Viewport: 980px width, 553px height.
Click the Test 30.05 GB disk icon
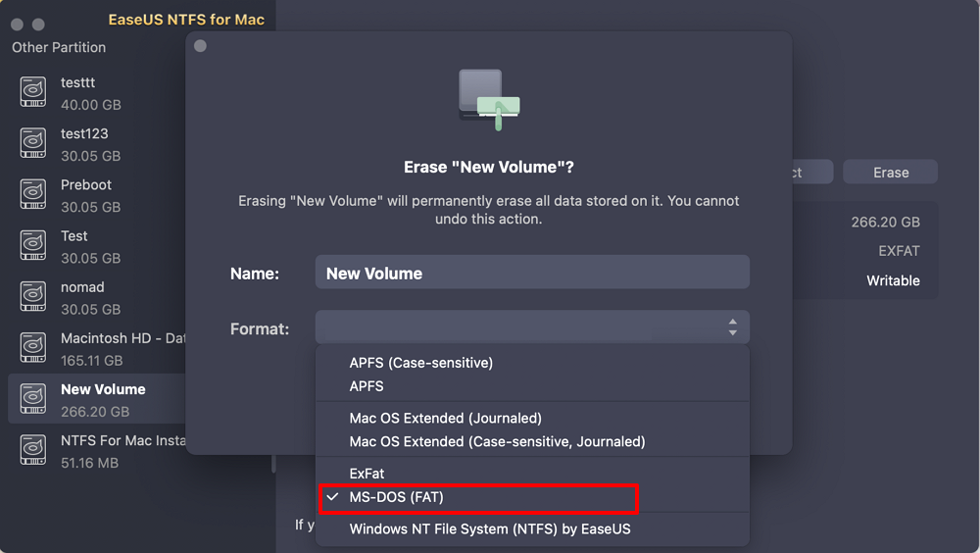point(33,246)
